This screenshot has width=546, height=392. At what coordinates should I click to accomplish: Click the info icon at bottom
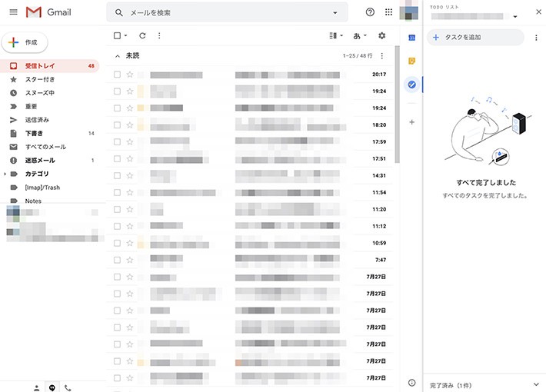[x=411, y=383]
